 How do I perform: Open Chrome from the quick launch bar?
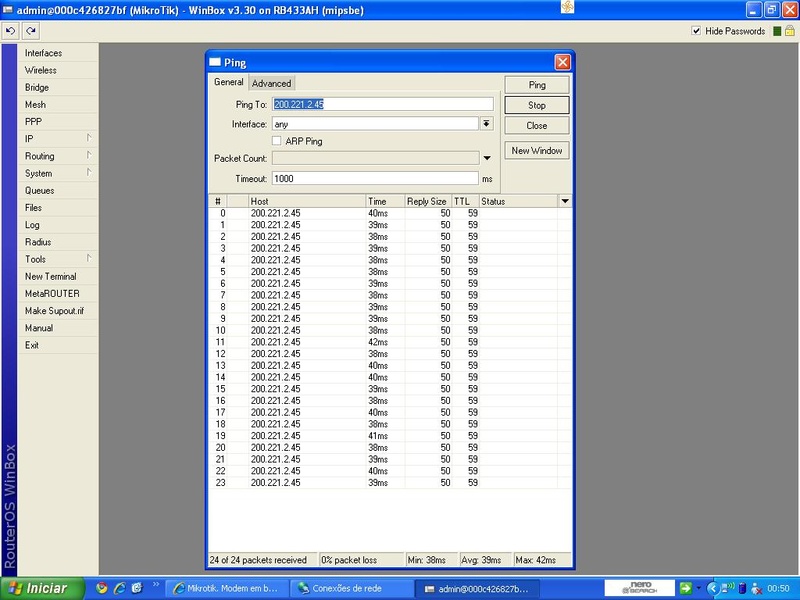[102, 588]
